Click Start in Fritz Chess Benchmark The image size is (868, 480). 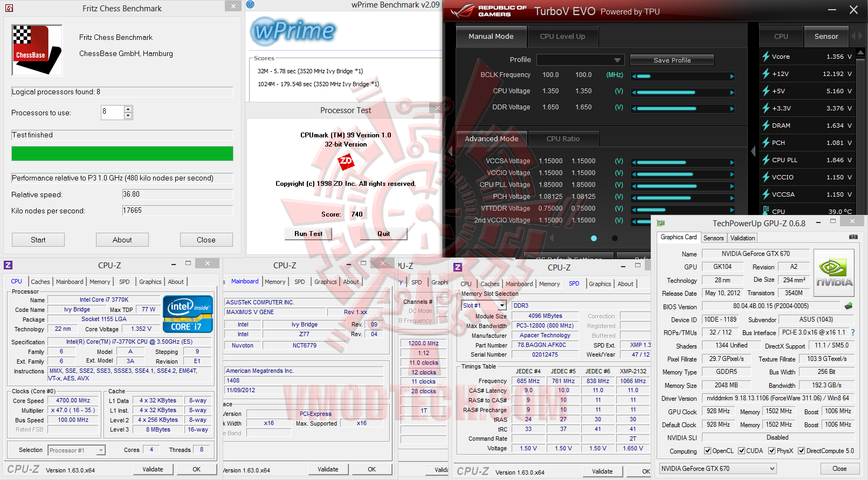pos(38,240)
